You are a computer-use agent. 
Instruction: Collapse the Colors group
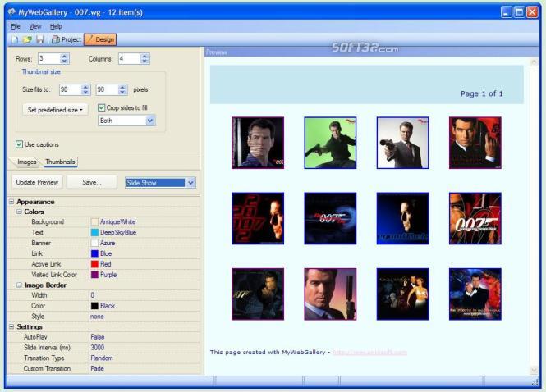tap(19, 212)
